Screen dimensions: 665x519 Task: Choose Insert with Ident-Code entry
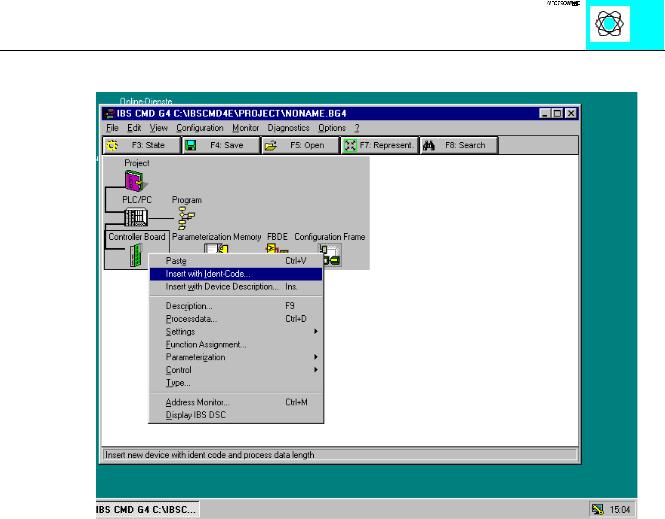coord(236,274)
